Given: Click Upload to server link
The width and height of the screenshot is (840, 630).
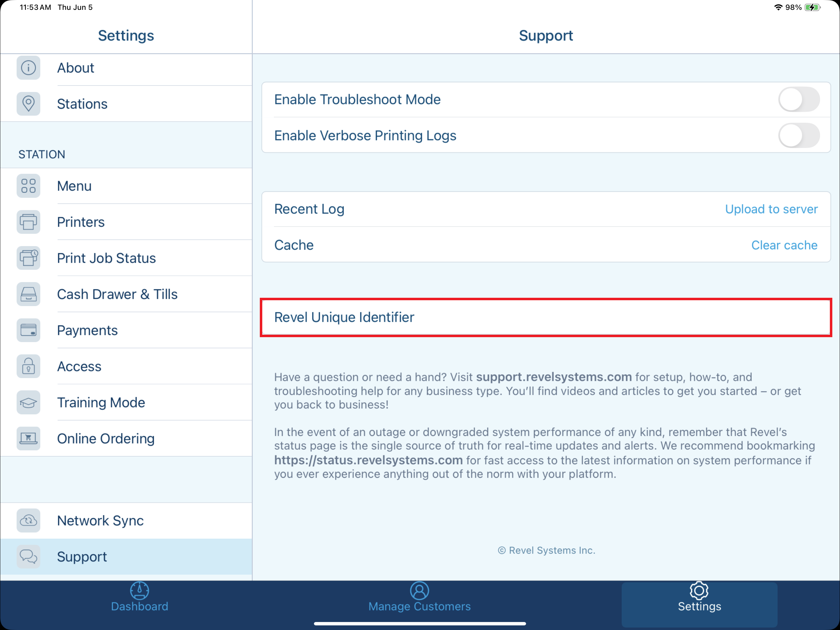Looking at the screenshot, I should tap(771, 209).
